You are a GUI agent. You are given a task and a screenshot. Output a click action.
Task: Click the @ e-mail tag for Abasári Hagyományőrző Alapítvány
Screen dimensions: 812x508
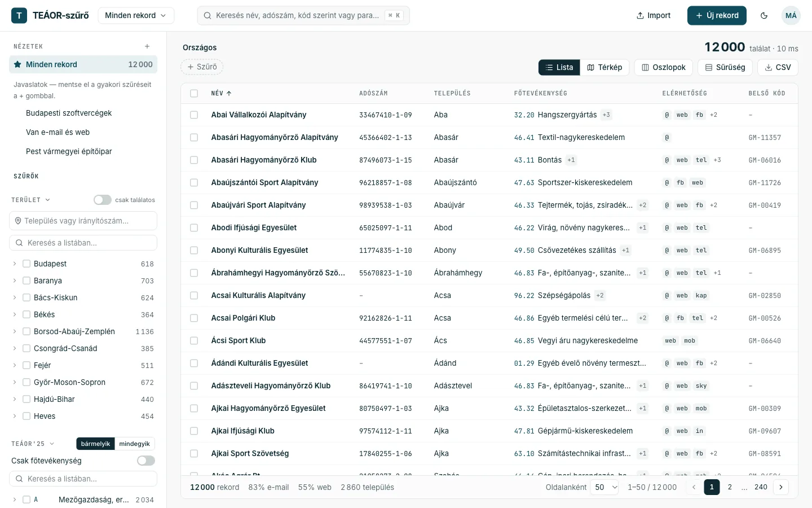[x=667, y=137]
